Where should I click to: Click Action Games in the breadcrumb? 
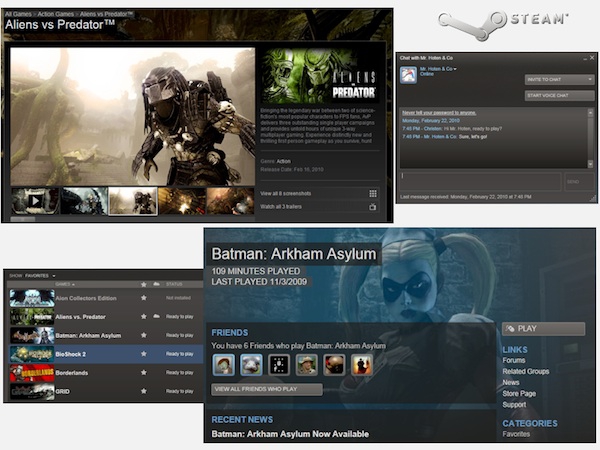pyautogui.click(x=54, y=12)
